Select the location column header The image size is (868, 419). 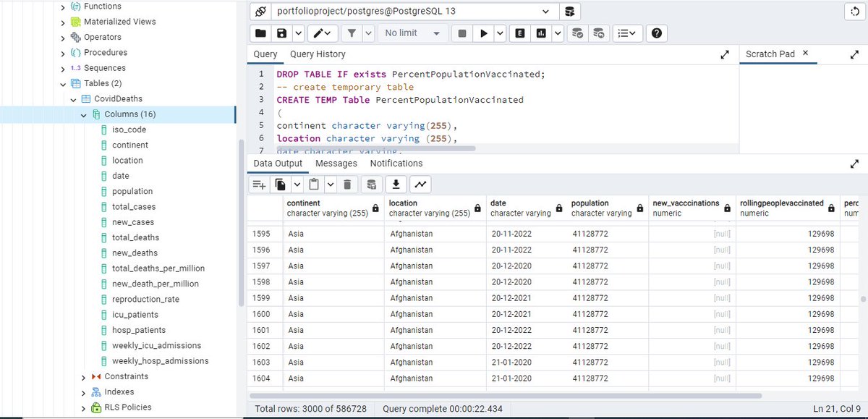[x=435, y=208]
